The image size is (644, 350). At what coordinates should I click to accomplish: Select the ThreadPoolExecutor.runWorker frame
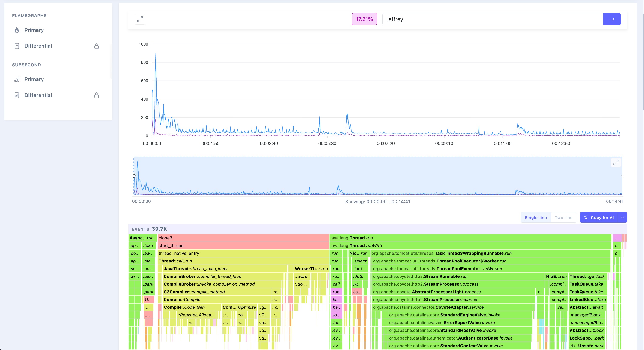[x=491, y=269]
